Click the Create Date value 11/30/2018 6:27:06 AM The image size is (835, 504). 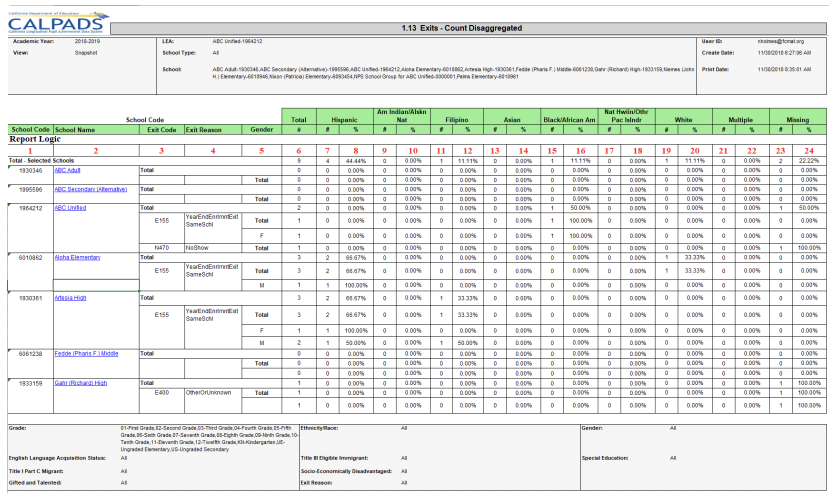click(x=784, y=53)
